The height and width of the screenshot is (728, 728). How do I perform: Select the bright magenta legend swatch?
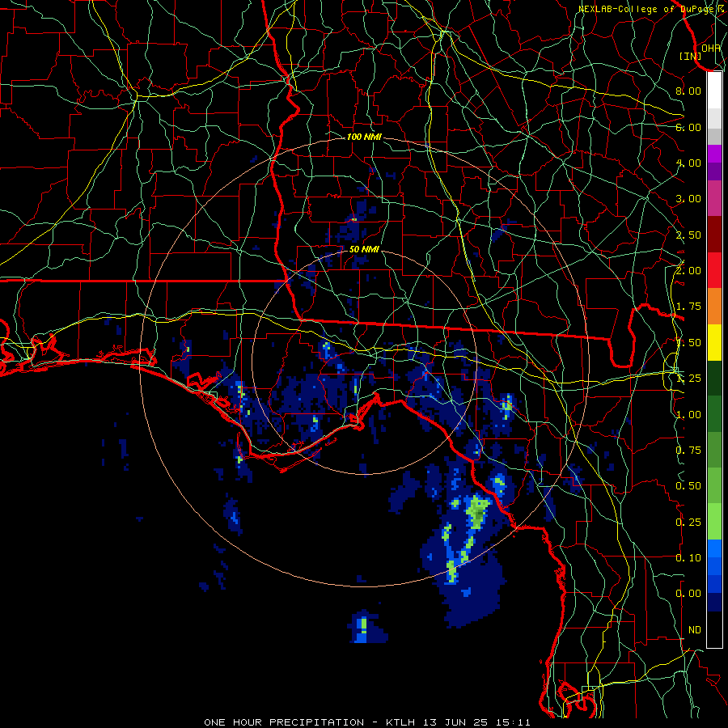pos(714,154)
